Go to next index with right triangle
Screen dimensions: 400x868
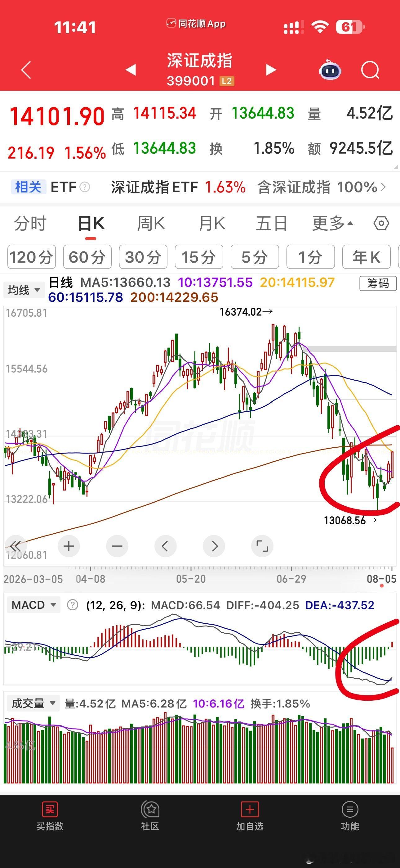click(271, 70)
